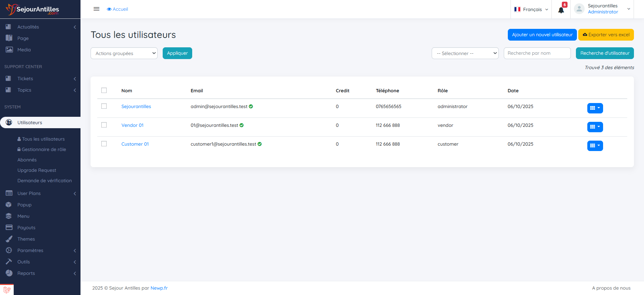
Task: Click the Themes brush icon
Action: click(x=9, y=239)
